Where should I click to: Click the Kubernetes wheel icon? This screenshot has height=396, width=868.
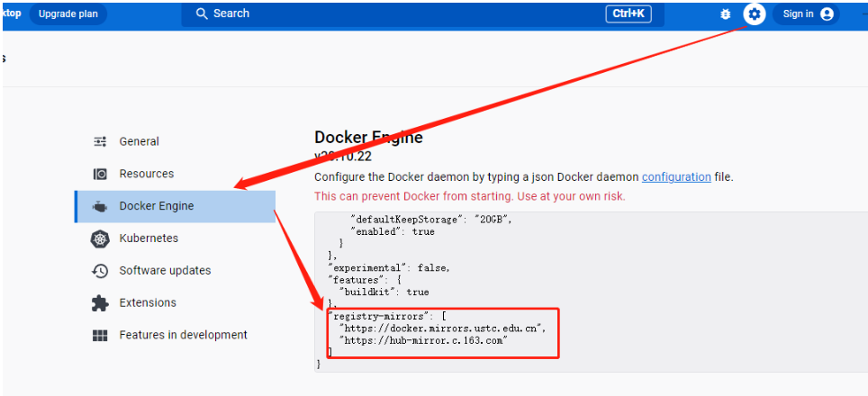tap(100, 238)
